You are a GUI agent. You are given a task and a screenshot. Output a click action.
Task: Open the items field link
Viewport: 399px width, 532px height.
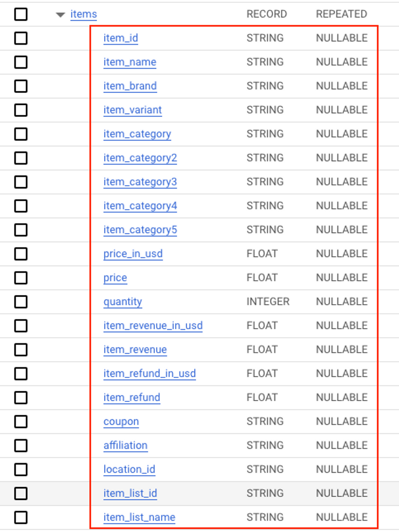point(84,14)
